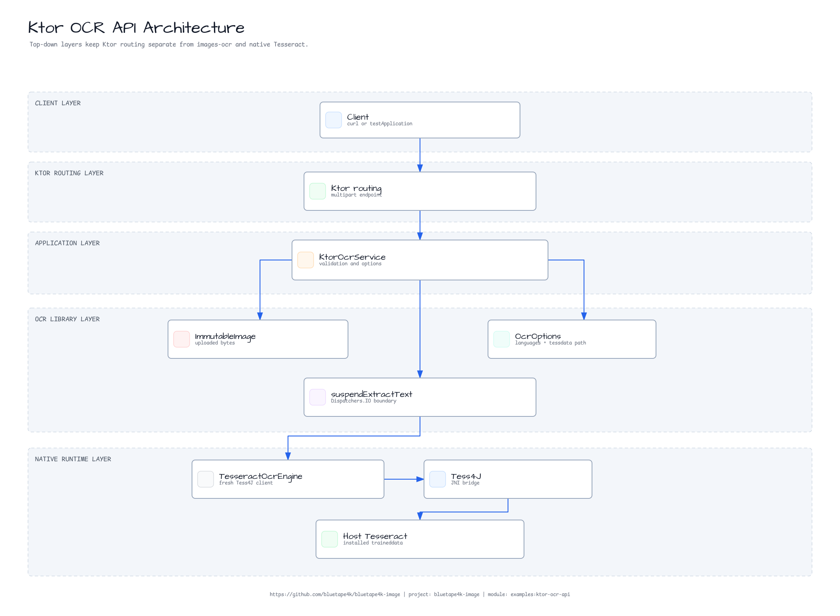Image resolution: width=840 pixels, height=616 pixels.
Task: Select the Host Tesseract node title
Action: [x=375, y=536]
